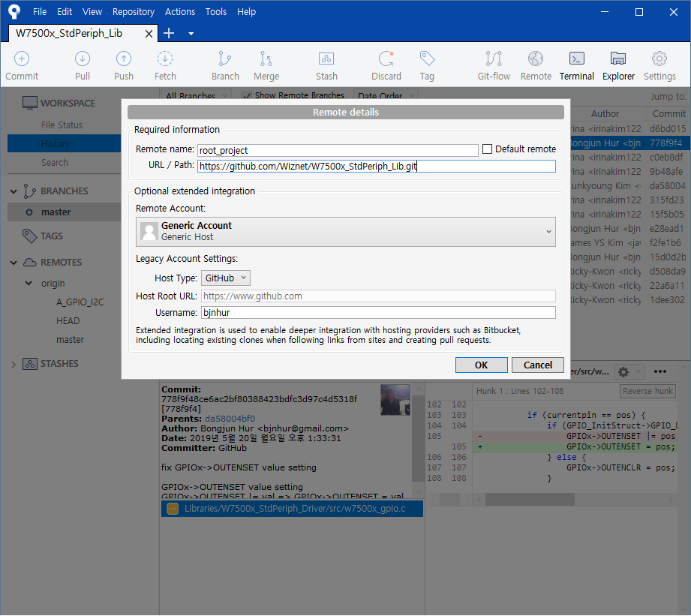Click the Stash toolbar icon
Viewport: 691px width, 616px height.
coord(326,59)
